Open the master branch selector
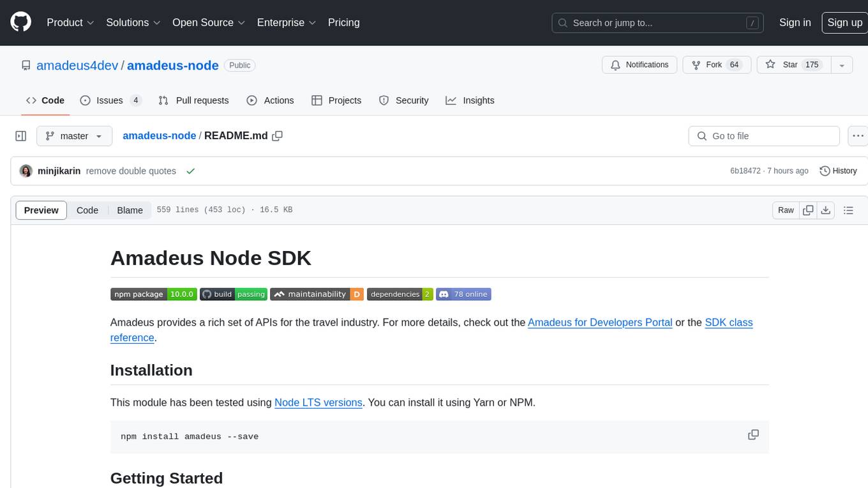The width and height of the screenshot is (868, 488). (x=74, y=136)
